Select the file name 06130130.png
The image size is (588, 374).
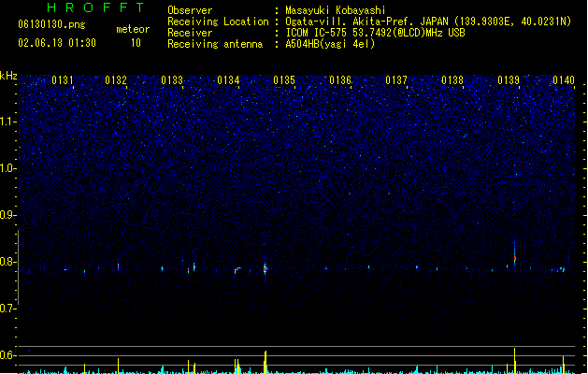click(51, 24)
